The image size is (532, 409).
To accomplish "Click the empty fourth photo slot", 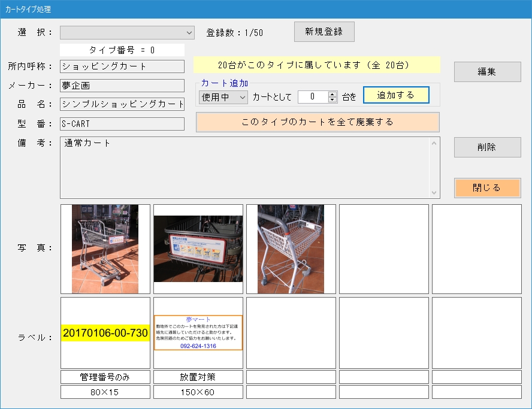I will pyautogui.click(x=384, y=249).
